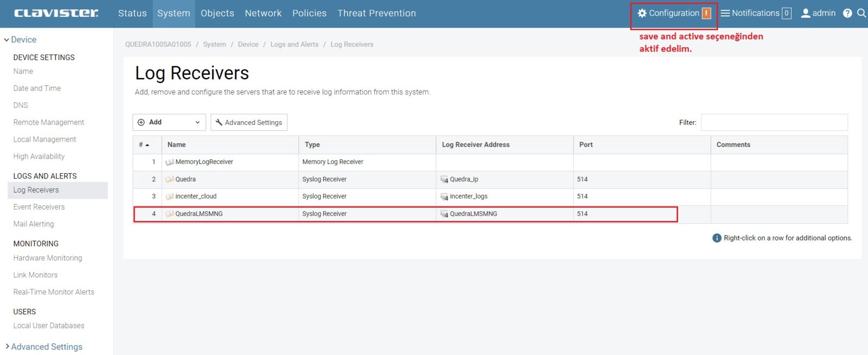868x355 pixels.
Task: Open the Add dropdown button
Action: click(x=169, y=122)
